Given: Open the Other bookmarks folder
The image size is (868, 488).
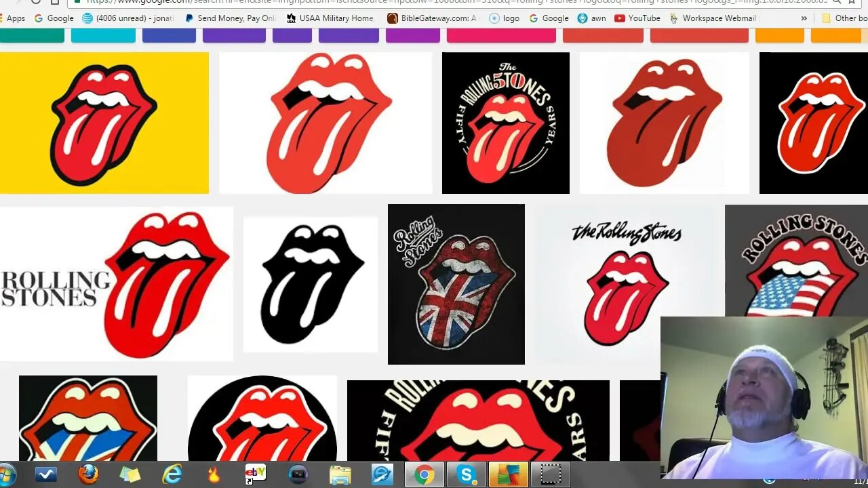Looking at the screenshot, I should (x=844, y=18).
